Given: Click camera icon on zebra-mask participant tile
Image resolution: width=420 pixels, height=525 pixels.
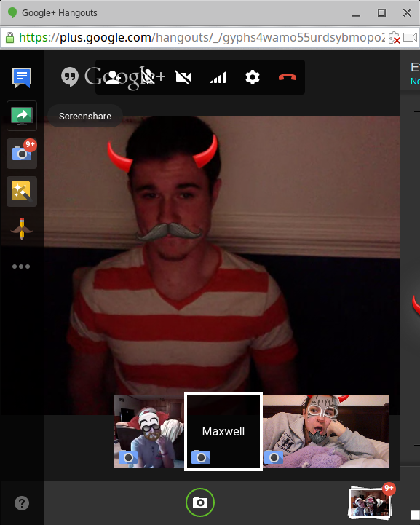Looking at the screenshot, I should (x=274, y=457).
